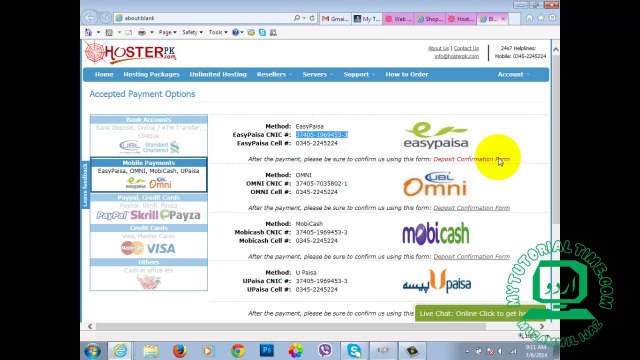Open the Home navigation item
Screen dimensions: 640x360
click(104, 74)
